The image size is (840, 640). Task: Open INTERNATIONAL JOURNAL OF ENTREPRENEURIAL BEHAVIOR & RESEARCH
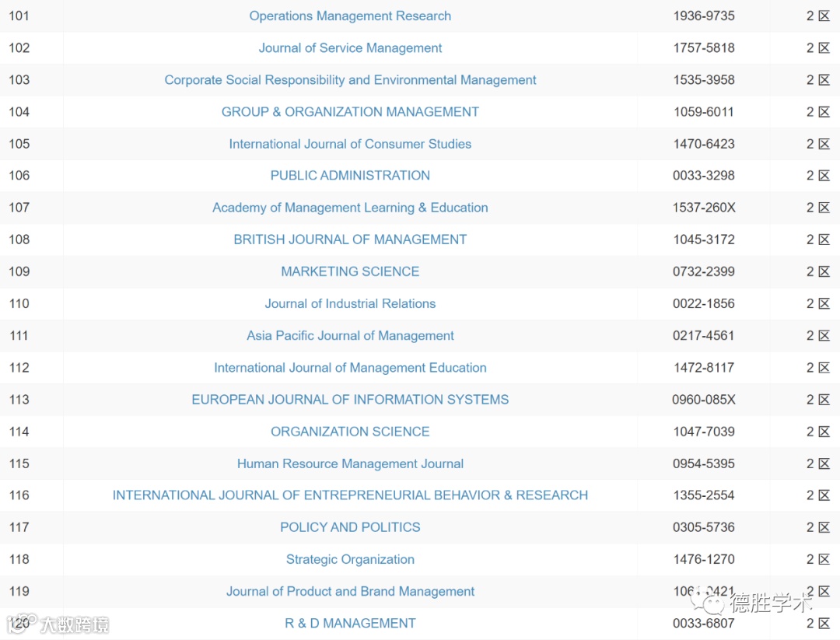[350, 495]
